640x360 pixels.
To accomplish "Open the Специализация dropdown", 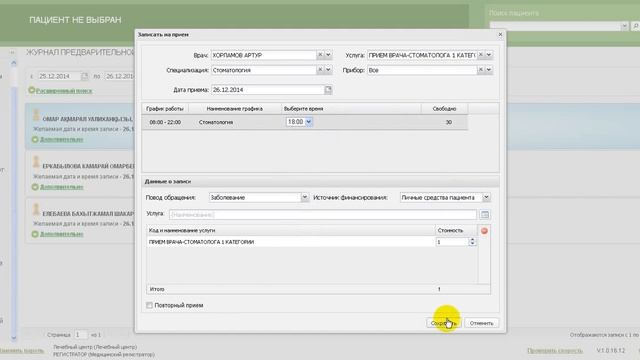I will point(328,70).
